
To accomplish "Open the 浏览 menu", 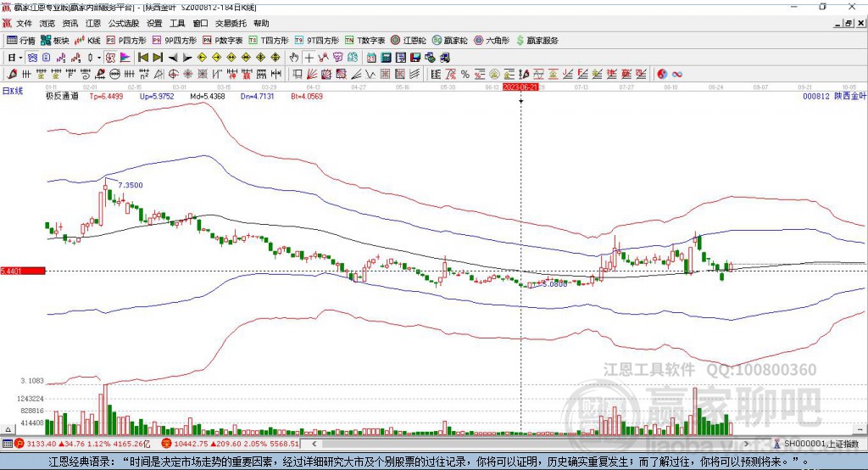I will (47, 23).
